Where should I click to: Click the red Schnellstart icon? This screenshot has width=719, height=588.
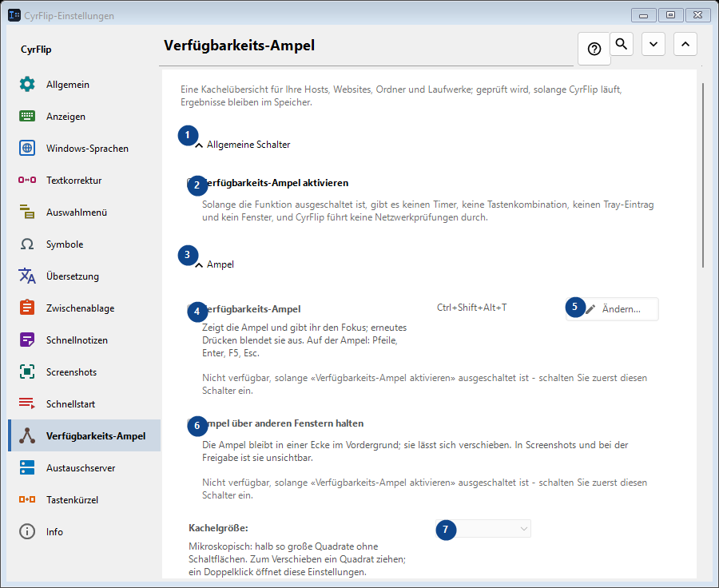27,403
